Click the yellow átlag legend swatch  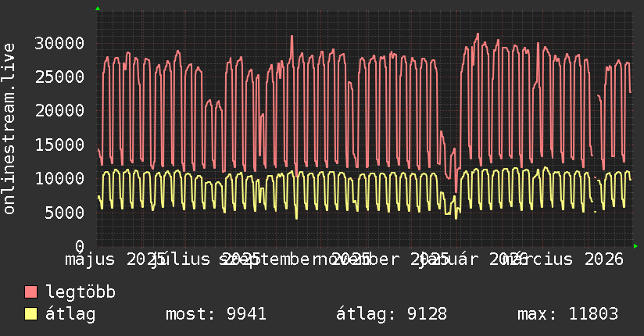[x=30, y=314]
